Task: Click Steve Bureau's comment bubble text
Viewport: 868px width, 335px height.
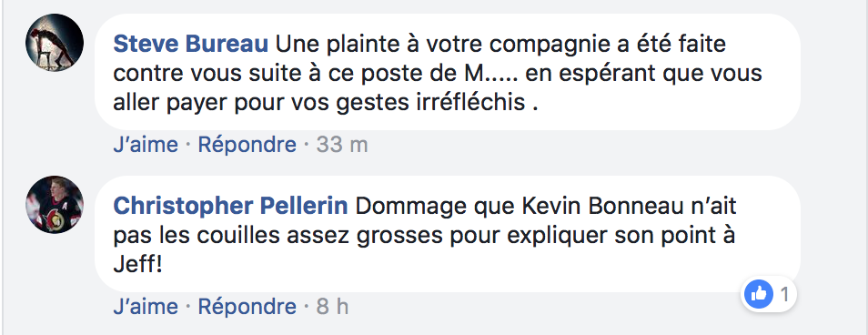Action: (x=448, y=73)
